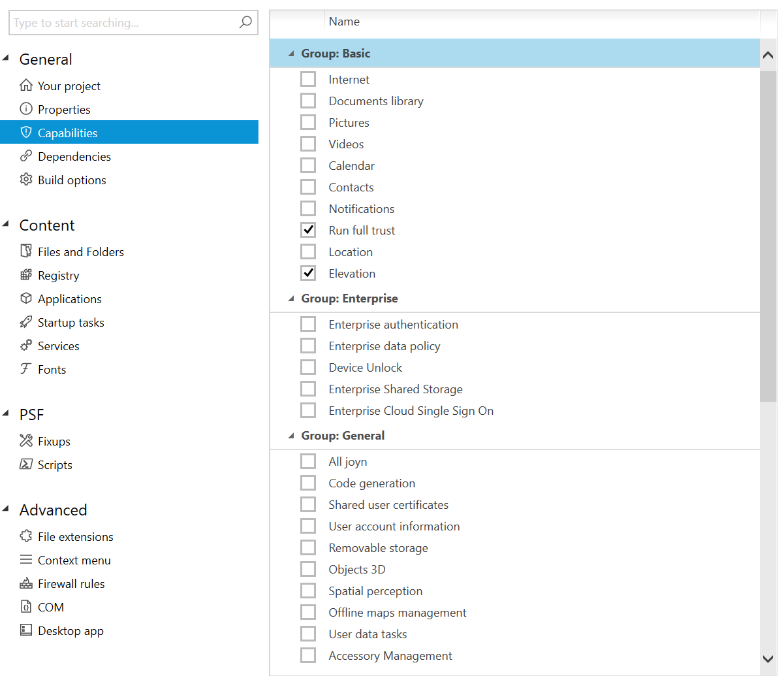This screenshot has width=784, height=682.
Task: Collapse the Group: Basic section
Action: (x=290, y=53)
